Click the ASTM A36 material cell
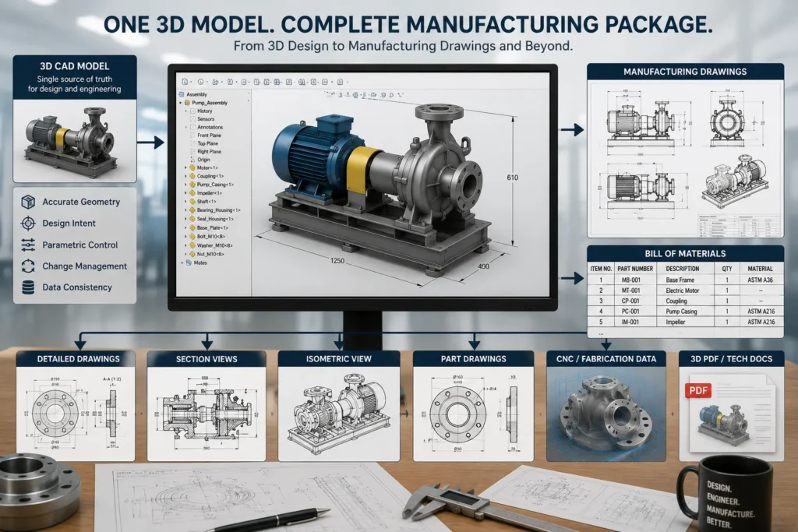The image size is (798, 532). tap(761, 280)
